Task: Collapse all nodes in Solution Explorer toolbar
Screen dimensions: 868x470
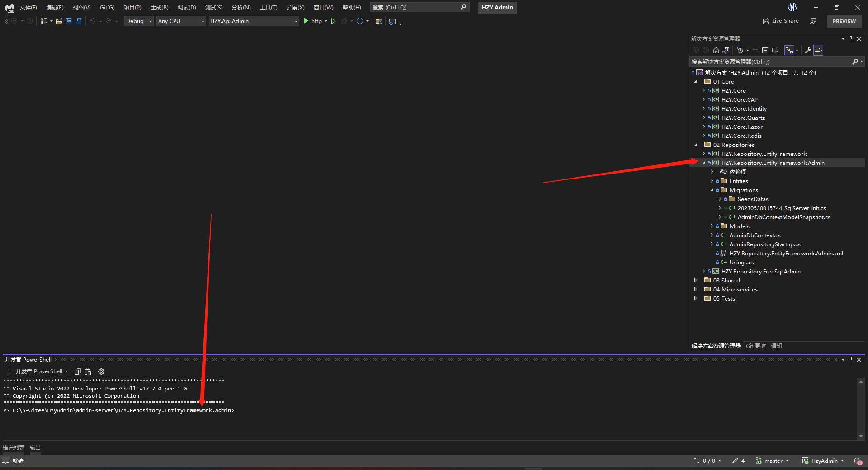Action: click(x=765, y=50)
